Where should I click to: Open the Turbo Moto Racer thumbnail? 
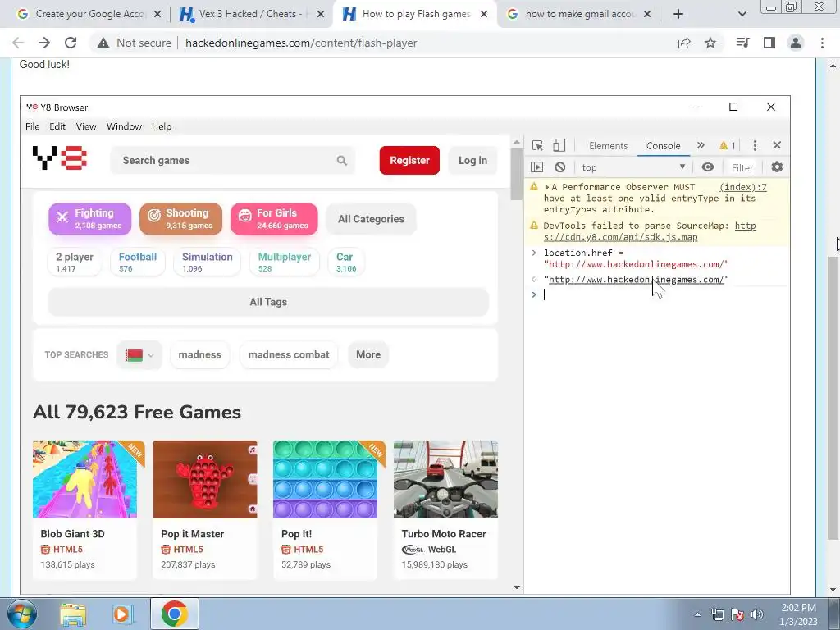coord(445,479)
